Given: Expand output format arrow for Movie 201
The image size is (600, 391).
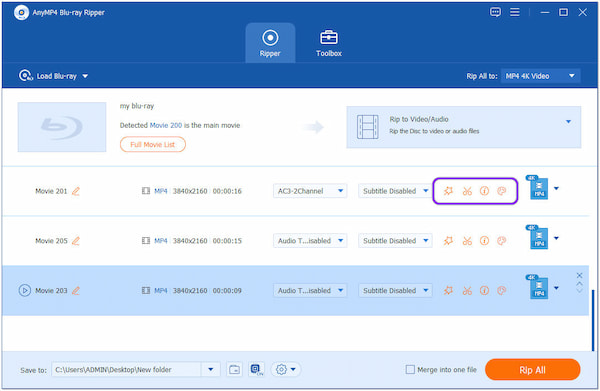Looking at the screenshot, I should pos(556,188).
